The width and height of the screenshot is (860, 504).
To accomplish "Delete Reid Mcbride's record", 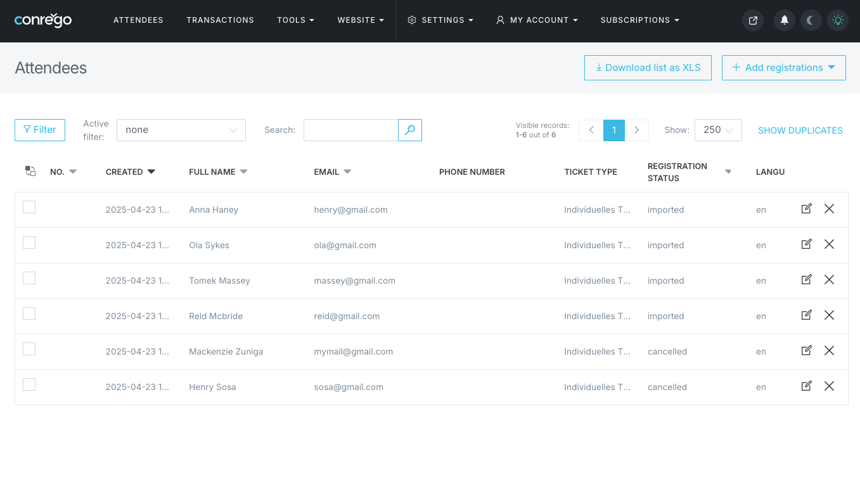I will coord(829,315).
